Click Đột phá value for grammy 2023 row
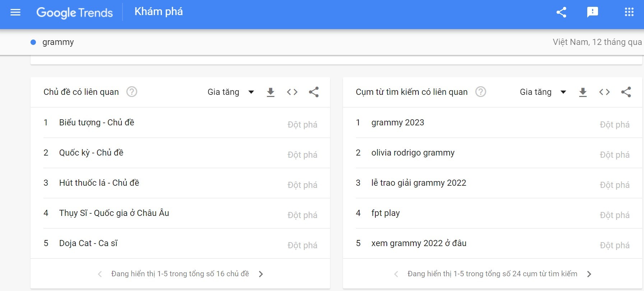Screen dimensions: 644x291 click(615, 125)
